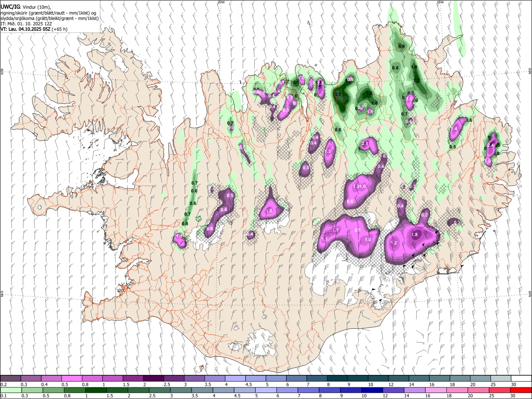This screenshot has width=532, height=399.
Task: Click lower legend swatch between 3.5 and 4
Action: click(x=202, y=390)
